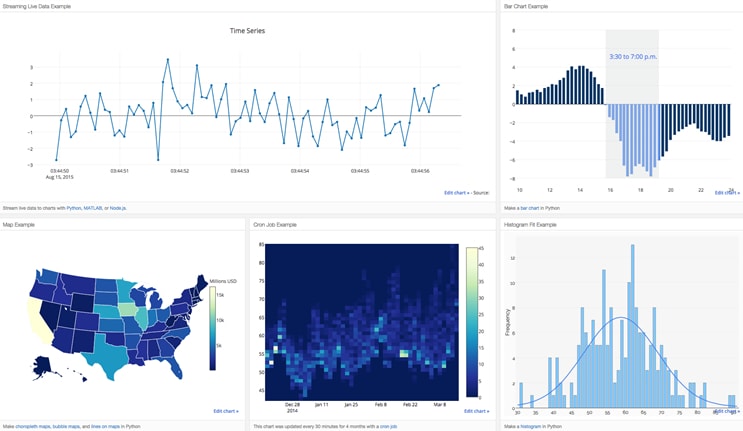The height and width of the screenshot is (431, 743).
Task: Open the histogram link in caption
Action: pos(531,426)
